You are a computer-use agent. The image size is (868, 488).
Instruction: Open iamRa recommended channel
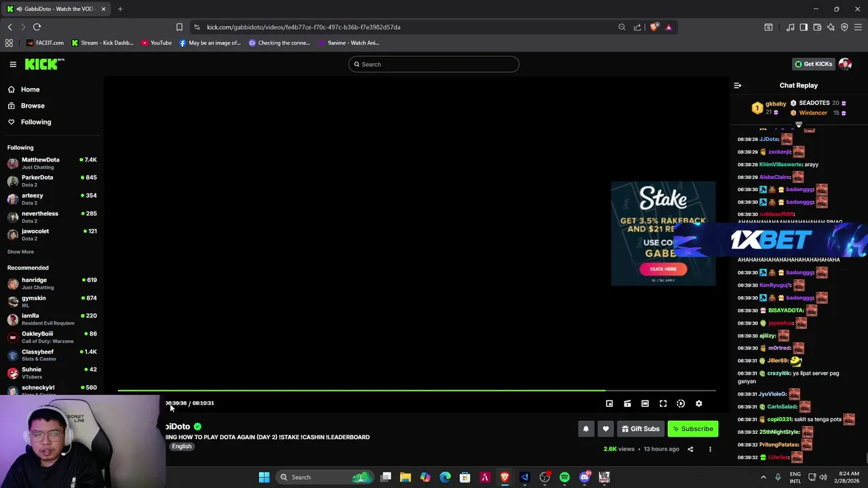[x=52, y=319]
